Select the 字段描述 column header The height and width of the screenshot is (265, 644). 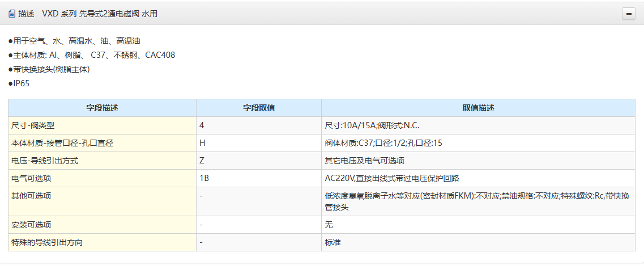click(102, 108)
